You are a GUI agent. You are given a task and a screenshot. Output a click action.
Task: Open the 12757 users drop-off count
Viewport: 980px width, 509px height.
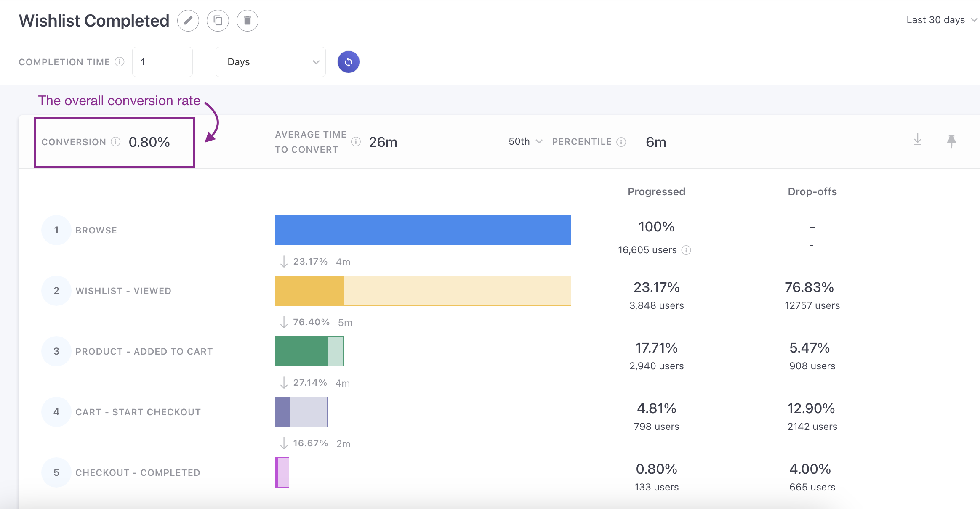(812, 305)
